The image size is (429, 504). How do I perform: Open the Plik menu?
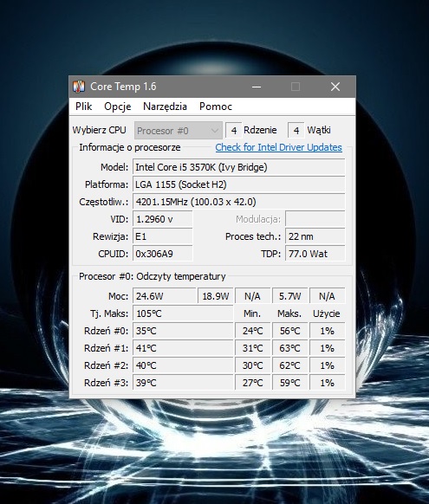(83, 107)
